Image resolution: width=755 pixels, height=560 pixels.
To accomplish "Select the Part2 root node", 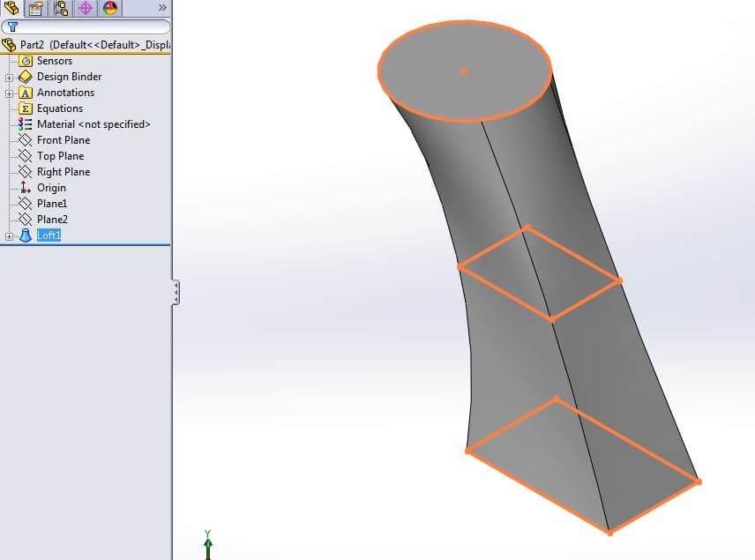I will pos(86,45).
